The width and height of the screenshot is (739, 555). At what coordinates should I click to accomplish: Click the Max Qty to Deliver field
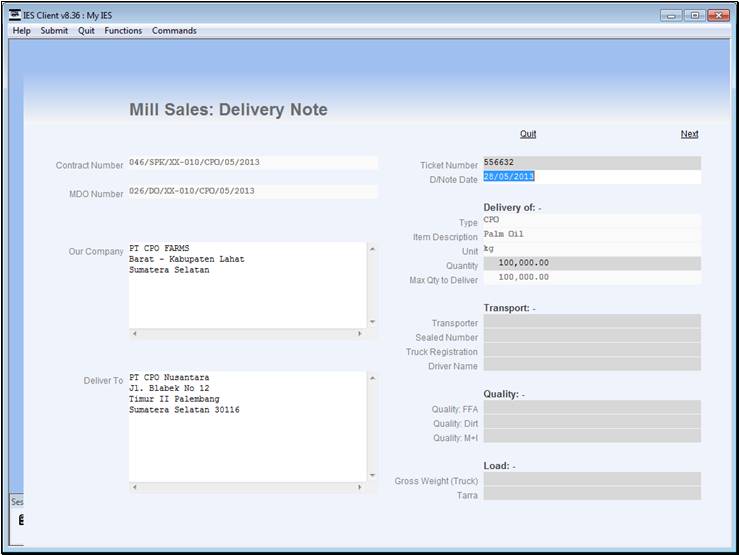pos(592,278)
